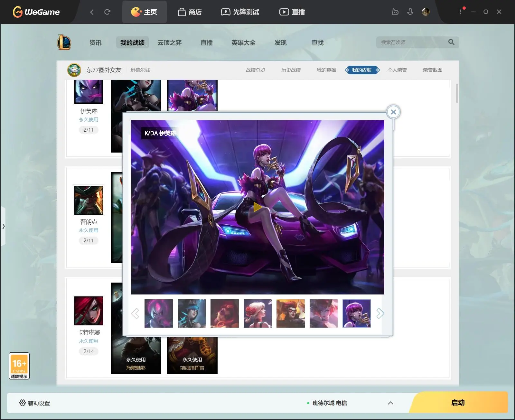Open the 资讯 news section
The height and width of the screenshot is (420, 515).
click(95, 42)
